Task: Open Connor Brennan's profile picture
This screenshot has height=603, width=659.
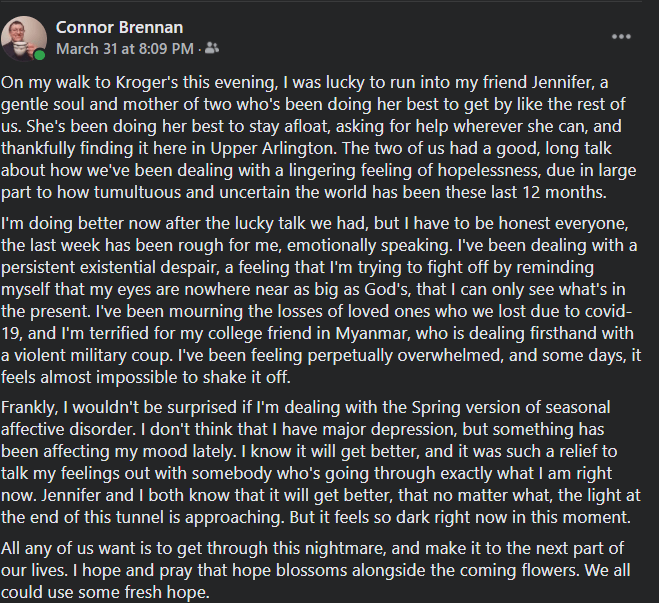Action: [x=24, y=37]
